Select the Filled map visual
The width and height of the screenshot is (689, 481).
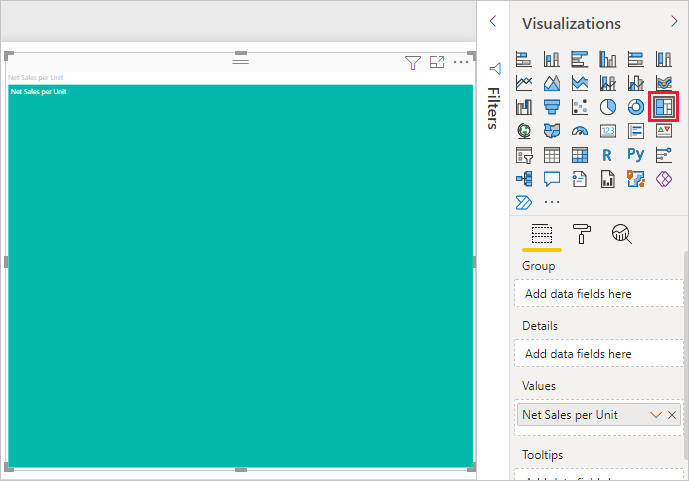coord(552,130)
